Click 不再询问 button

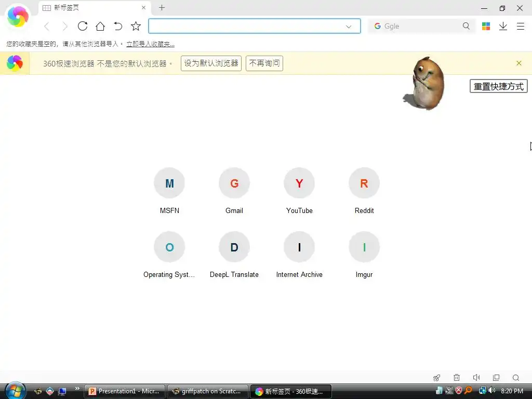[x=264, y=63]
